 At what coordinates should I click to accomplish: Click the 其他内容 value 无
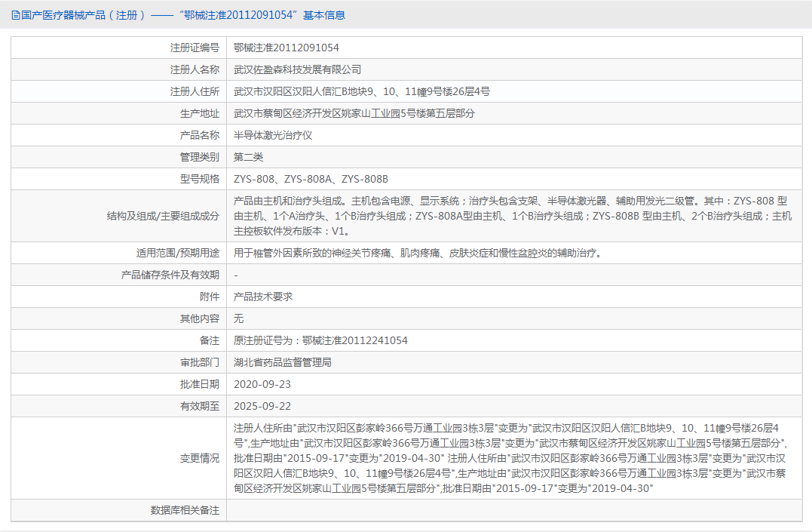(237, 318)
